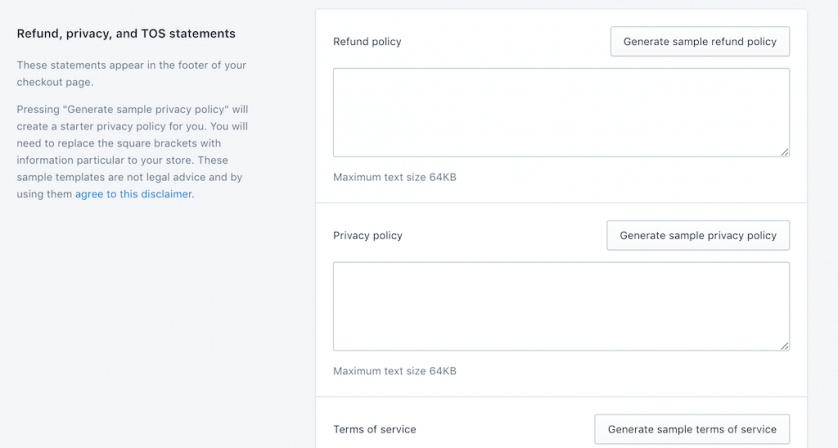Image resolution: width=838 pixels, height=448 pixels.
Task: Click maximum text size note under Privacy policy
Action: pos(395,371)
